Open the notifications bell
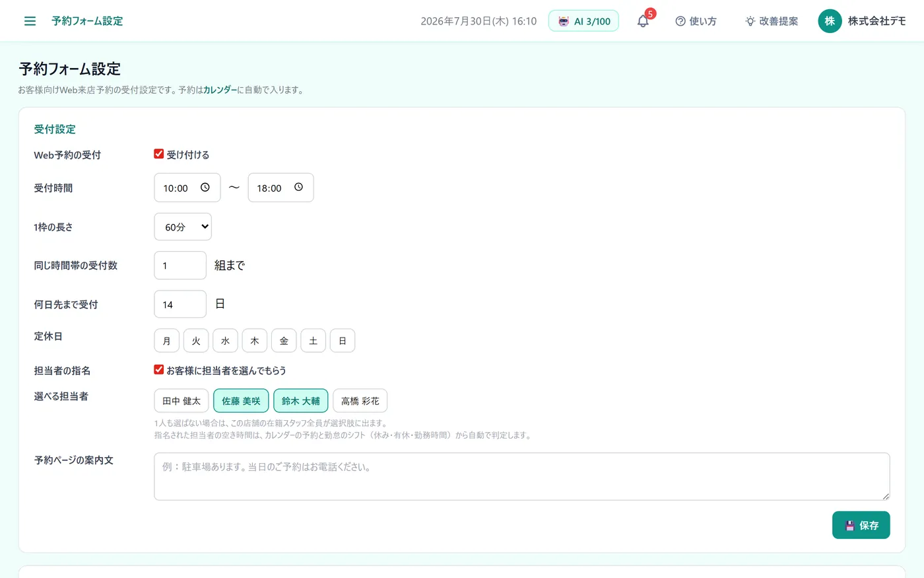The width and height of the screenshot is (924, 578). click(643, 21)
